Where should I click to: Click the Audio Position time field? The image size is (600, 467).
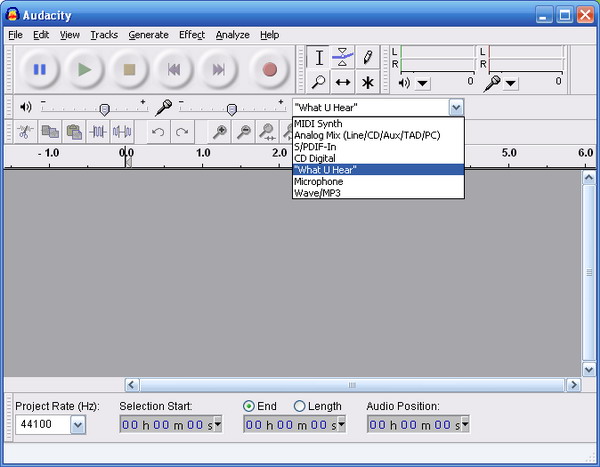418,425
